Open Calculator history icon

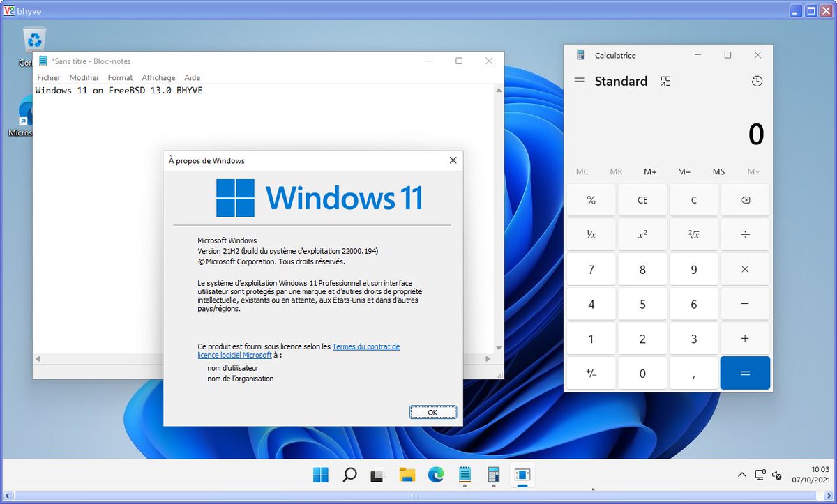(757, 82)
